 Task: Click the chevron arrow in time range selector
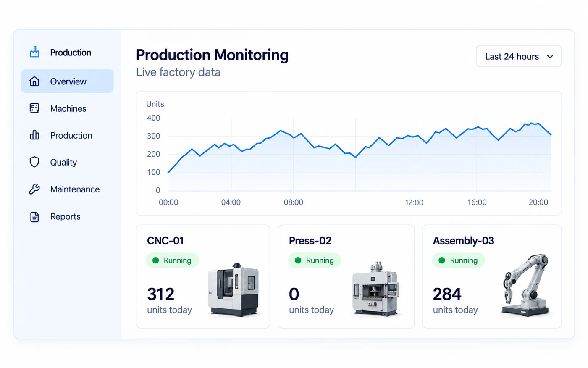point(550,57)
